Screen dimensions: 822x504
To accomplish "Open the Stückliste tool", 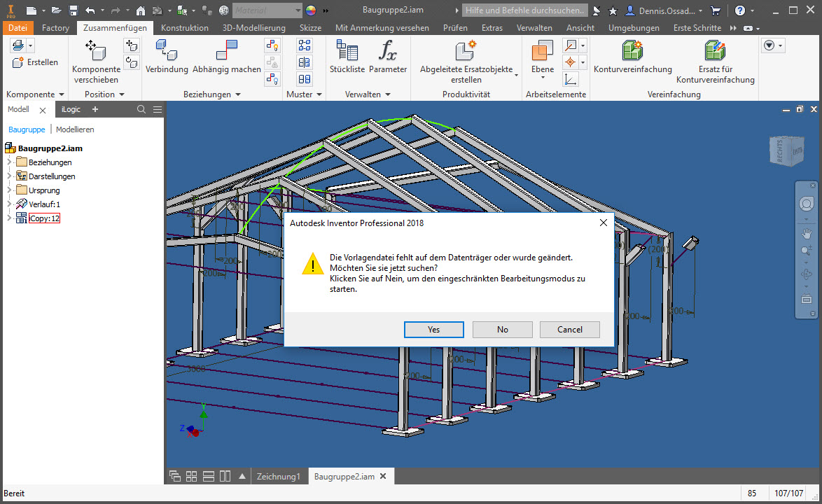I will coord(347,56).
